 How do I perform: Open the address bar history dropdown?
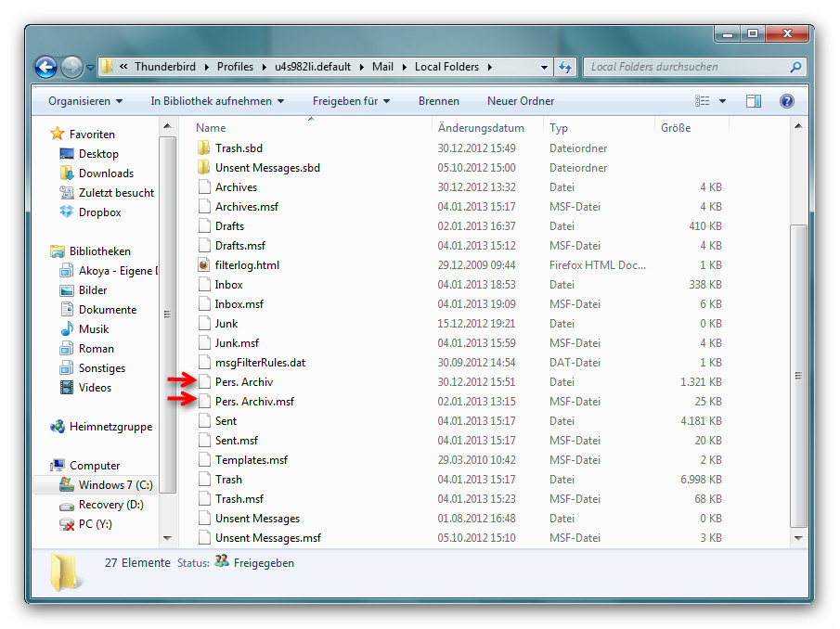pyautogui.click(x=544, y=68)
